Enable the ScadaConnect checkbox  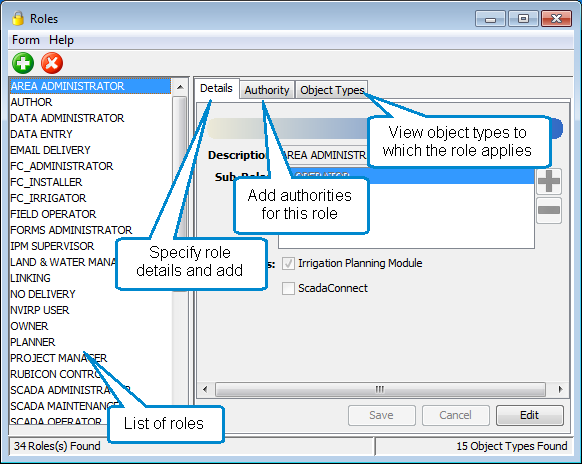tap(288, 288)
